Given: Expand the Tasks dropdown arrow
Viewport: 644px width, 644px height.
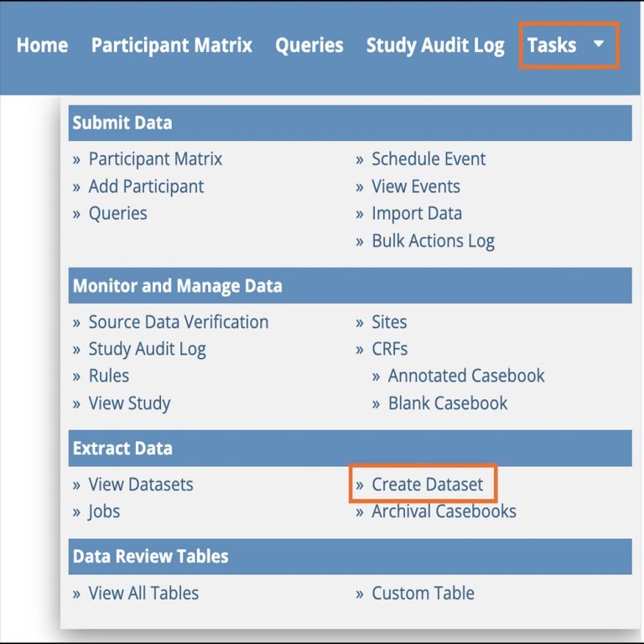Looking at the screenshot, I should [598, 44].
